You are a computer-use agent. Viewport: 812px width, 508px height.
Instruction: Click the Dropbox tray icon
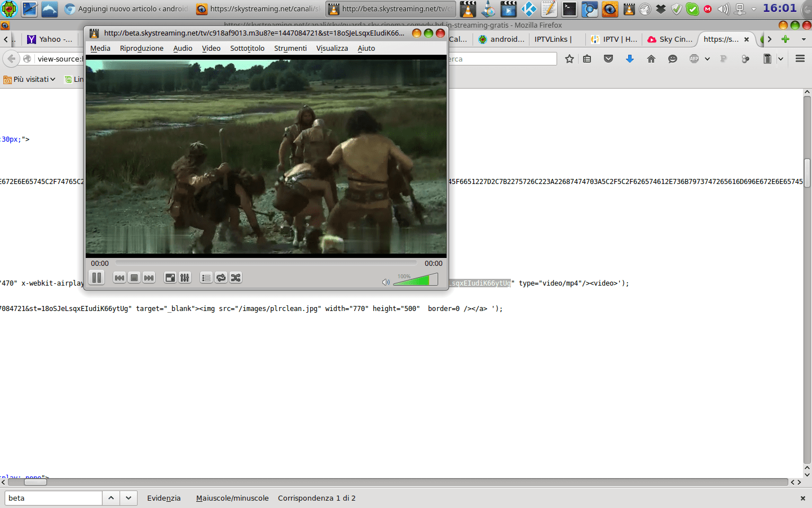(661, 9)
